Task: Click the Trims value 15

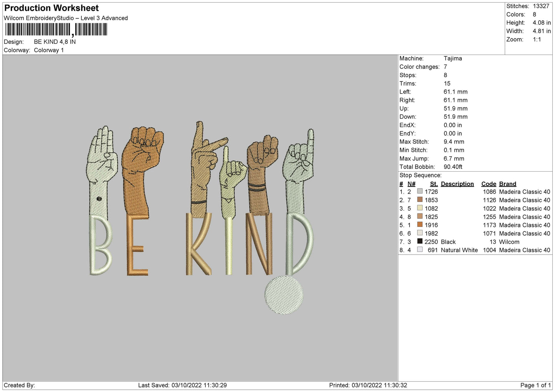Action: point(447,84)
